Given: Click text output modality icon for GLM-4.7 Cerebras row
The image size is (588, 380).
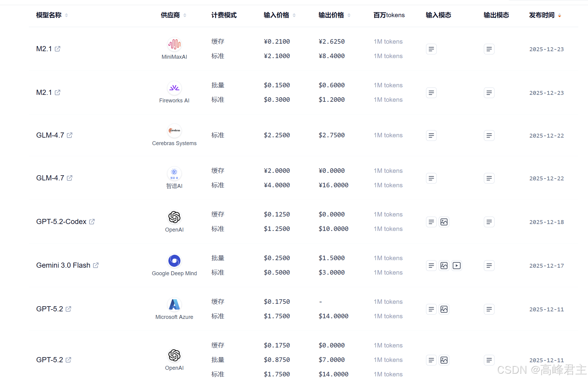Looking at the screenshot, I should click(489, 135).
